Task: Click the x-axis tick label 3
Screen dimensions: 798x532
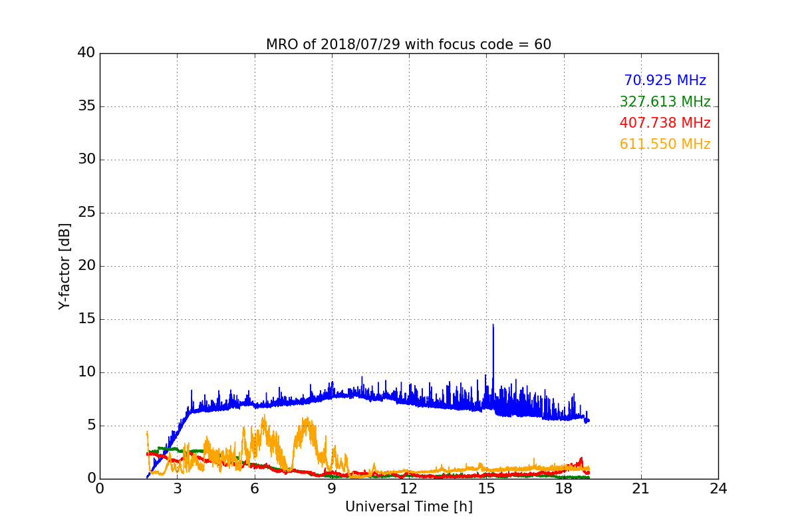Action: 177,489
